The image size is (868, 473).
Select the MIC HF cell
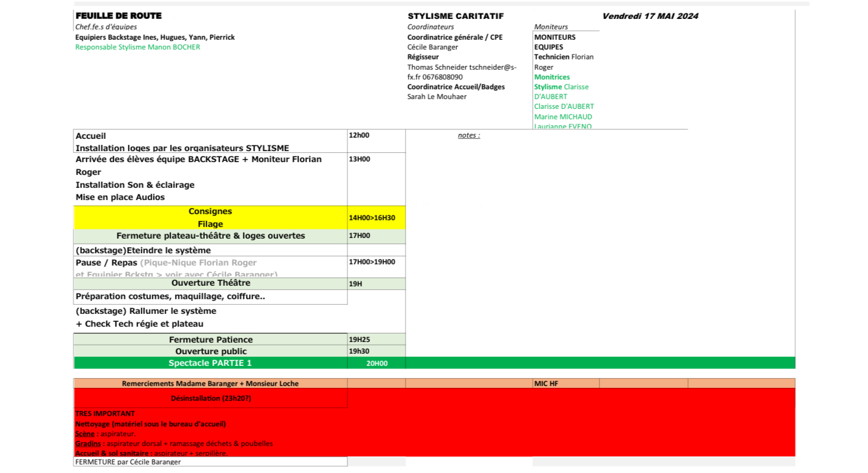tap(546, 384)
